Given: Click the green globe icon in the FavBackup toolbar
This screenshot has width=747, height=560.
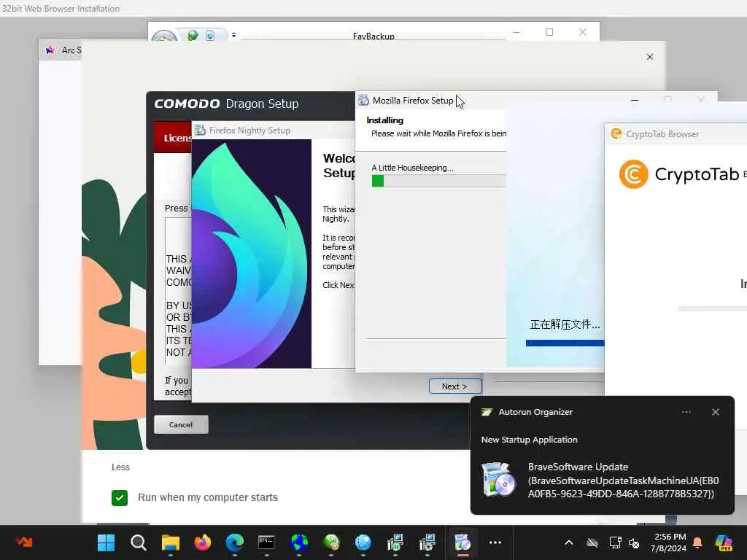Looking at the screenshot, I should (193, 35).
